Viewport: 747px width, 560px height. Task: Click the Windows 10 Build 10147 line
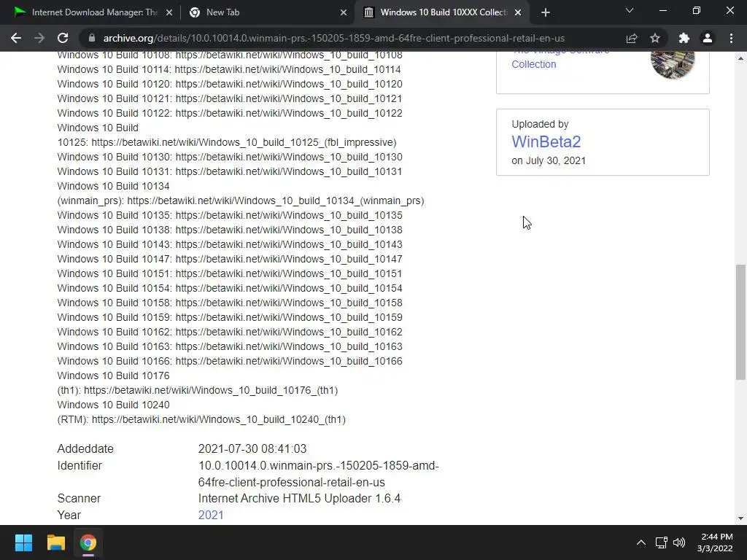click(x=230, y=259)
